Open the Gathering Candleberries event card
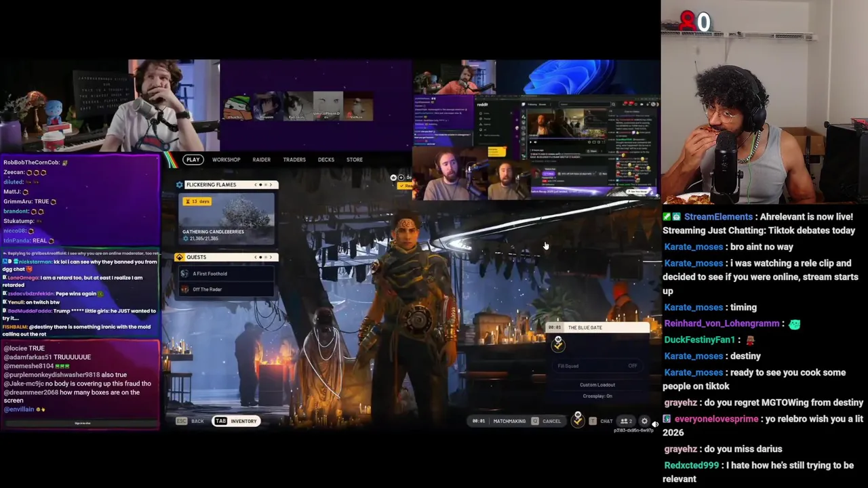This screenshot has height=488, width=868. (x=226, y=219)
